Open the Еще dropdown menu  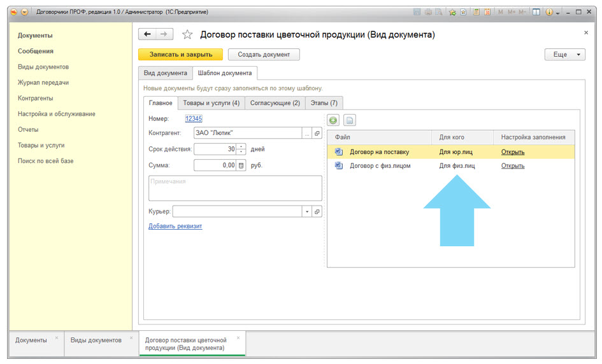[565, 55]
